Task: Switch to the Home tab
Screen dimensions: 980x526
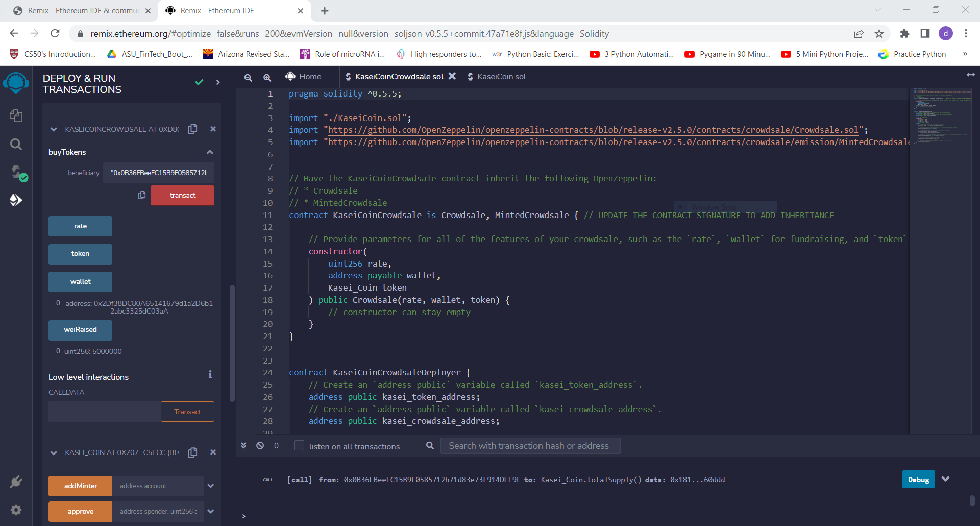Action: click(304, 77)
